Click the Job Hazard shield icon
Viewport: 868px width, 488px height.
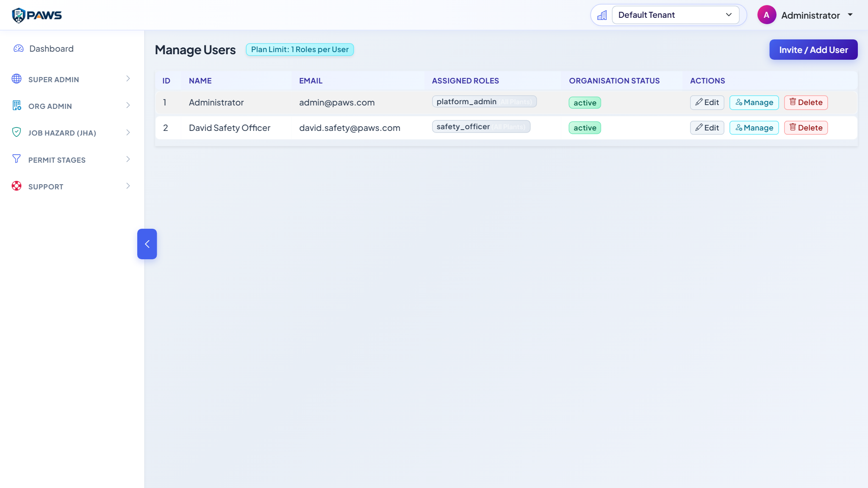17,132
